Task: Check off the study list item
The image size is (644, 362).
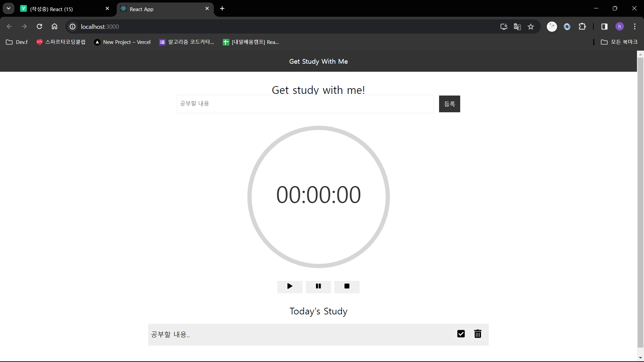Action: coord(461,334)
